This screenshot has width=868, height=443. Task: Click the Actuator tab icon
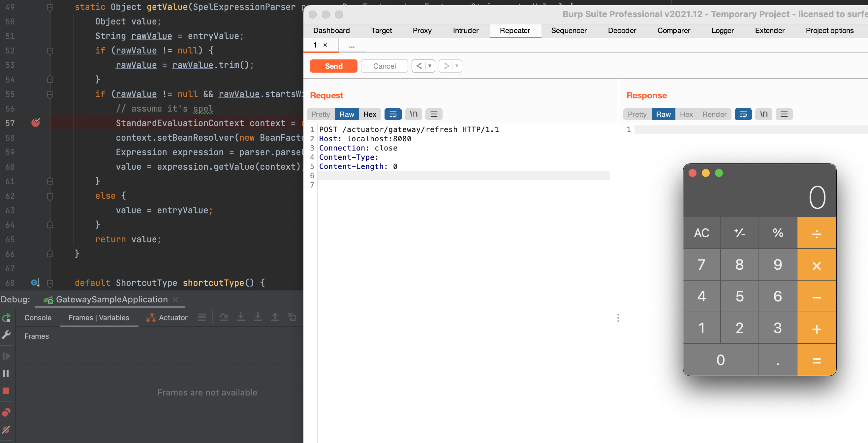(x=151, y=318)
